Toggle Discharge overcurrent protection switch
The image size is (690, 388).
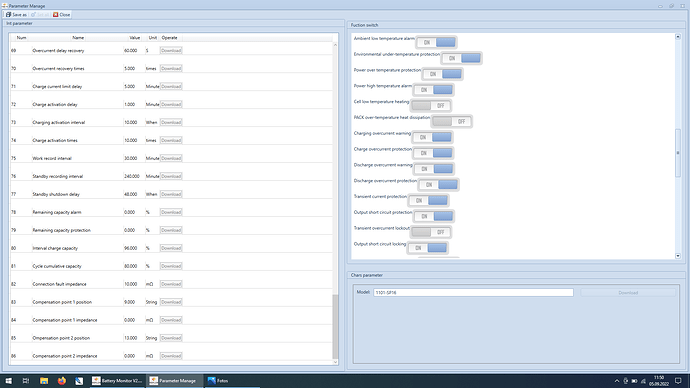click(438, 185)
